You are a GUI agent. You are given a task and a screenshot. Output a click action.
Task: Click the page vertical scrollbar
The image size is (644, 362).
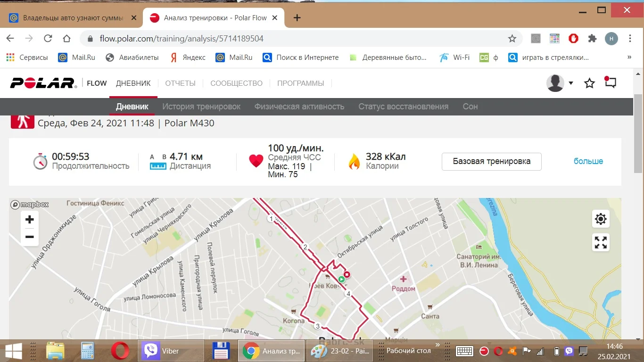click(638, 133)
